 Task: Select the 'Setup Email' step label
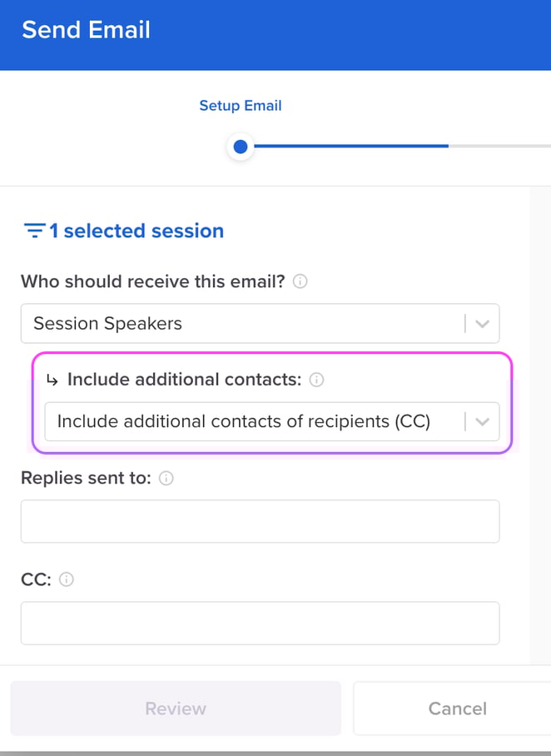coord(241,106)
